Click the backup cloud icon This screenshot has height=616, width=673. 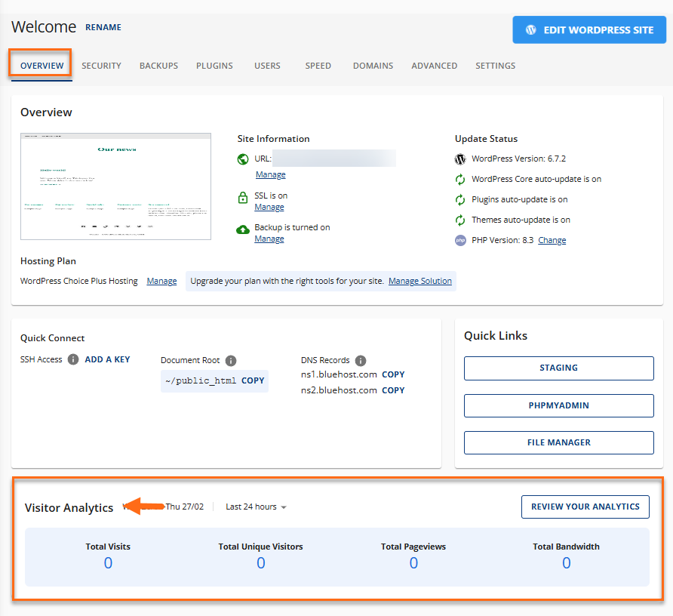(243, 229)
